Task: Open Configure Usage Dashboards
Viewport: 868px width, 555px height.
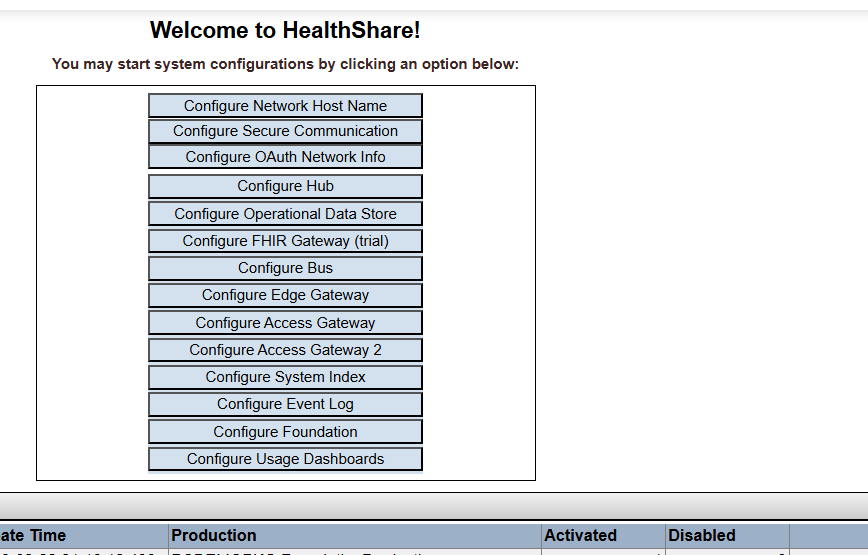Action: [x=285, y=459]
